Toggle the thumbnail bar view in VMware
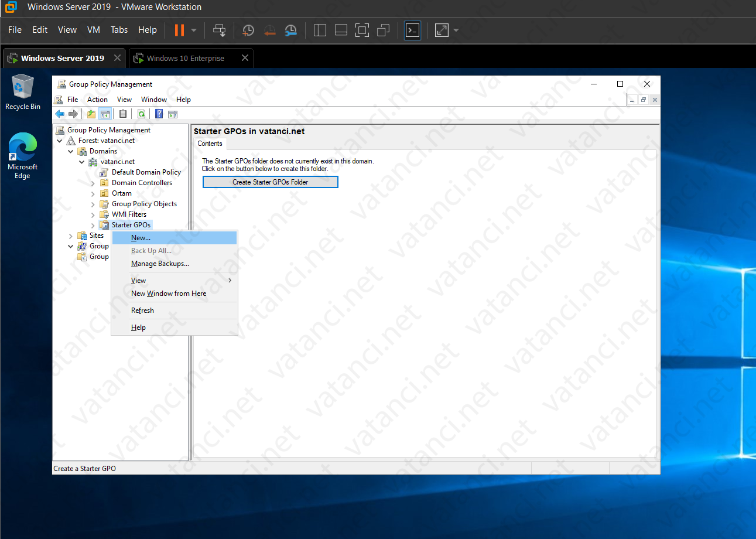 pyautogui.click(x=341, y=30)
